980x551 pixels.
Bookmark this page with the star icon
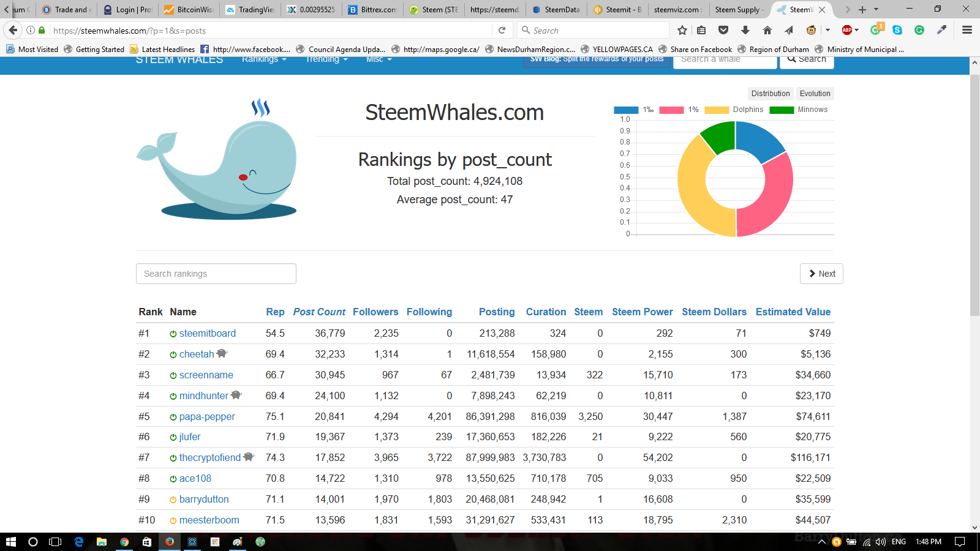pos(682,30)
